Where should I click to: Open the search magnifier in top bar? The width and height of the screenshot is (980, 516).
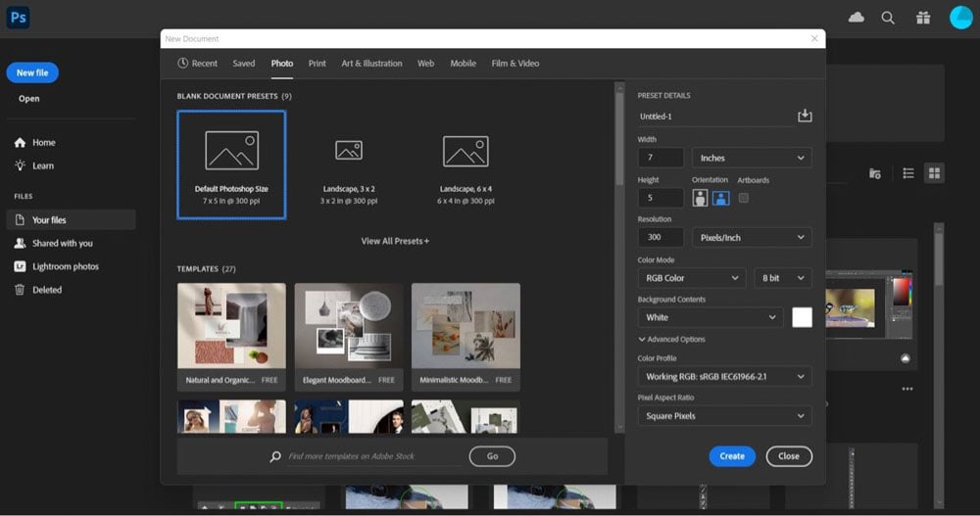pyautogui.click(x=888, y=18)
